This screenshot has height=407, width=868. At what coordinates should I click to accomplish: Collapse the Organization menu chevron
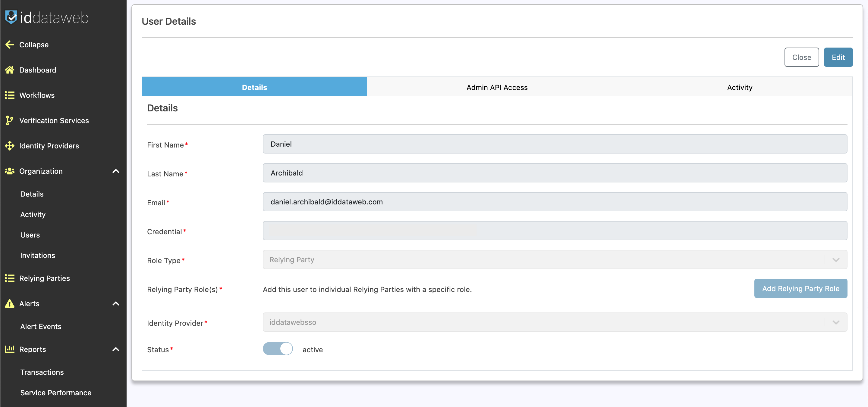[115, 171]
